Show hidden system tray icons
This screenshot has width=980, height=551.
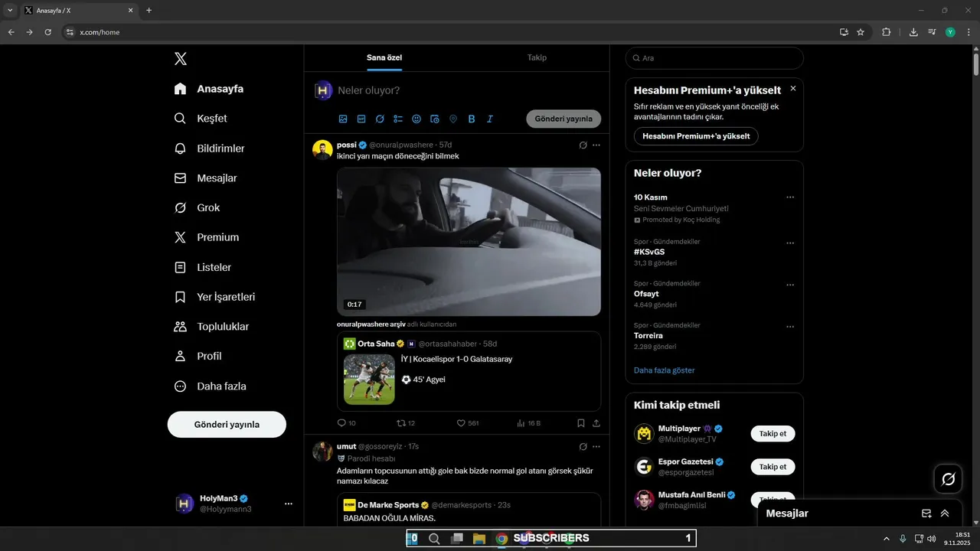point(887,539)
